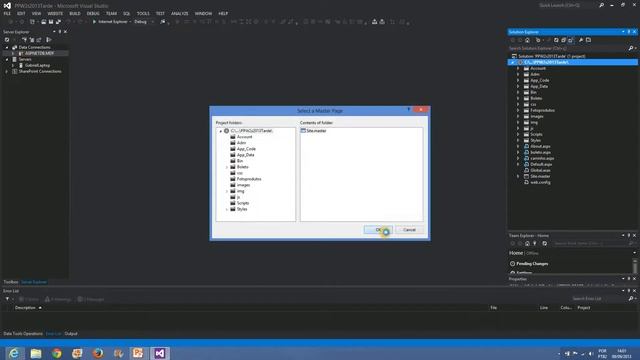Select Account folder in dialog Project folders
640x360 pixels.
[244, 137]
